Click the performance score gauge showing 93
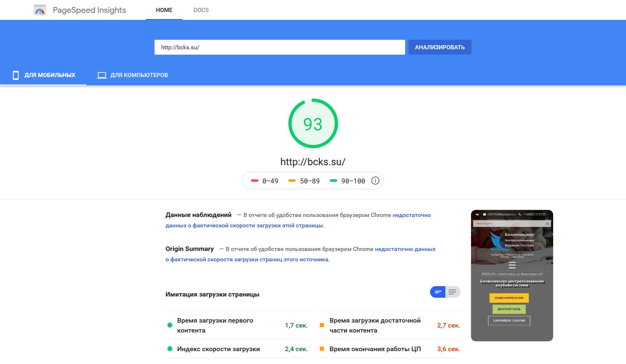The height and width of the screenshot is (364, 626). pos(313,123)
